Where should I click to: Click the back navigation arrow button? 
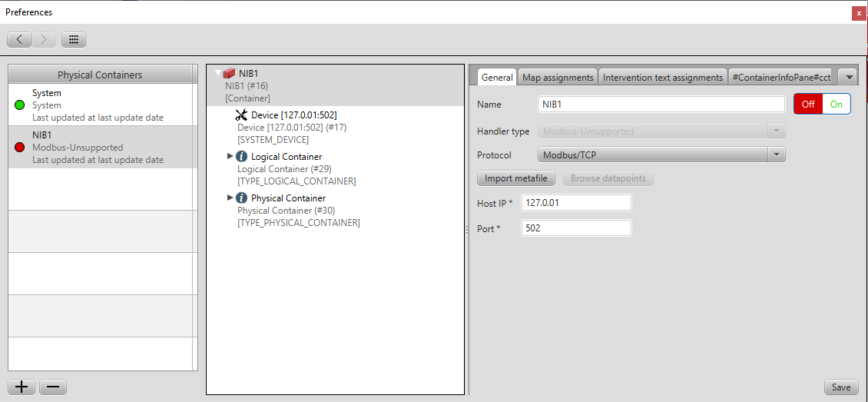19,39
